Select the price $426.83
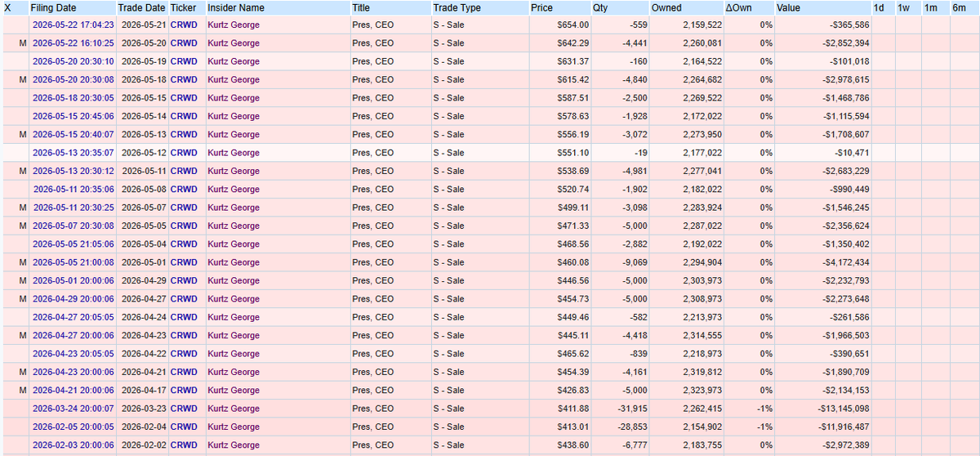Screen dimensions: 980x456 573,391
